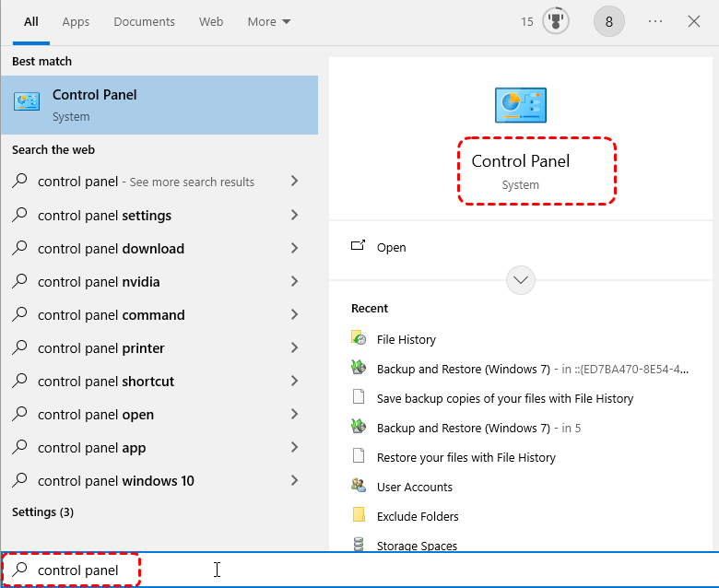The width and height of the screenshot is (719, 588).
Task: Click the large Control Panel icon in preview pane
Action: point(521,105)
